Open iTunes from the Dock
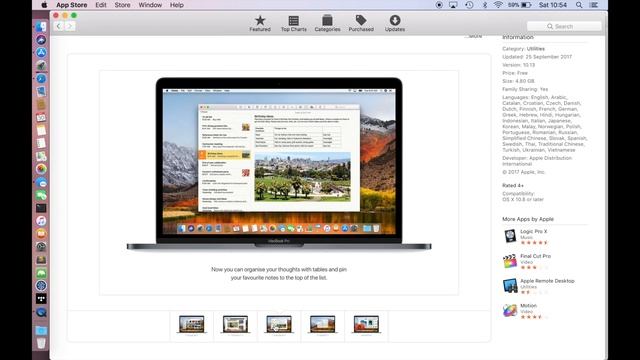Image resolution: width=640 pixels, height=360 pixels. 41,221
